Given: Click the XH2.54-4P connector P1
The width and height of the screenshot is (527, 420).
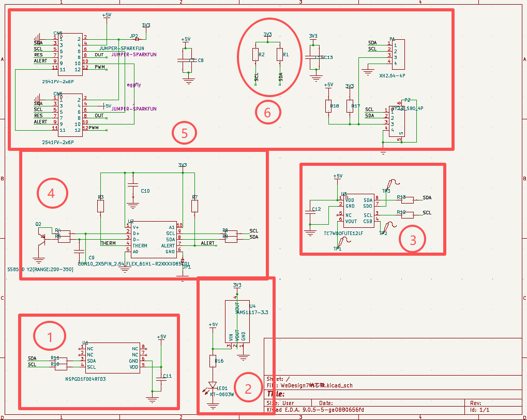Looking at the screenshot, I should point(398,54).
